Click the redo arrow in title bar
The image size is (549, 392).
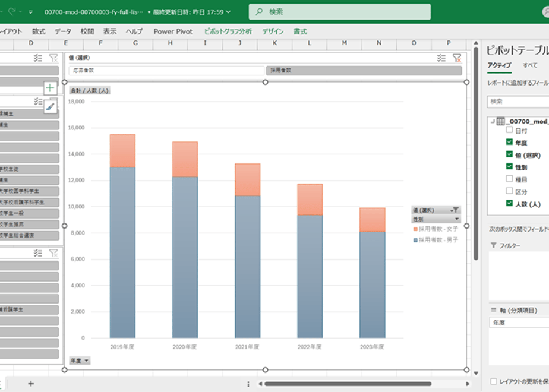tap(11, 11)
